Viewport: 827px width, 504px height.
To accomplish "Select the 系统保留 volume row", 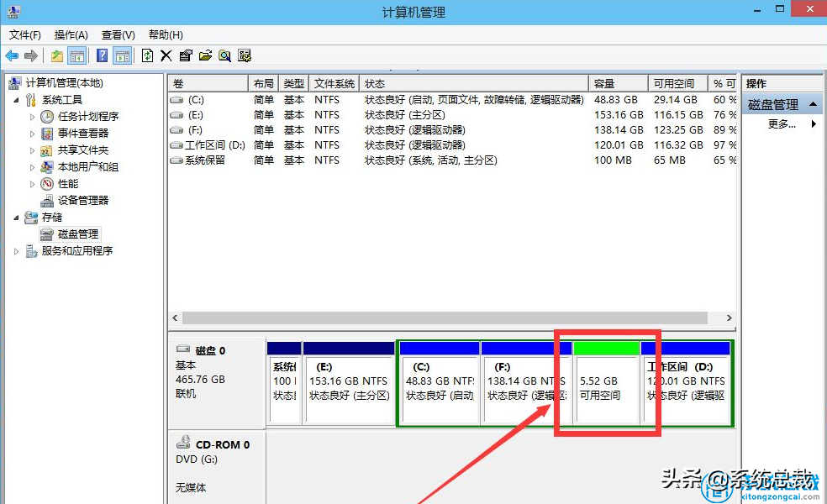I will (452, 160).
